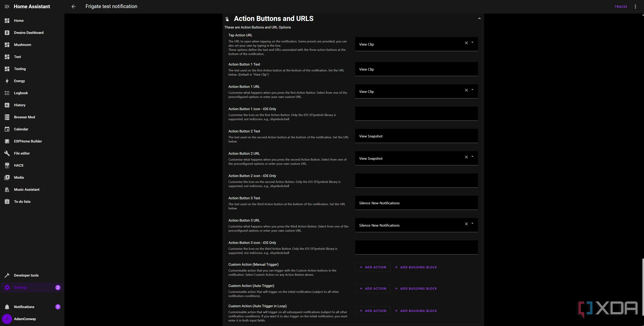The height and width of the screenshot is (326, 644).
Task: Click the Frigate test notification title
Action: [x=111, y=7]
